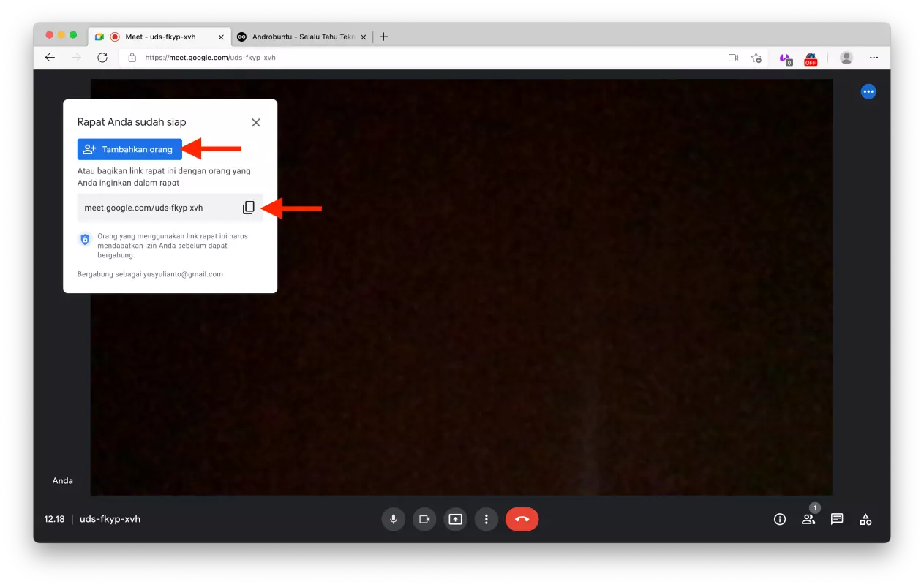The height and width of the screenshot is (587, 924).
Task: Toggle the camera permission icon in address bar
Action: tap(733, 57)
